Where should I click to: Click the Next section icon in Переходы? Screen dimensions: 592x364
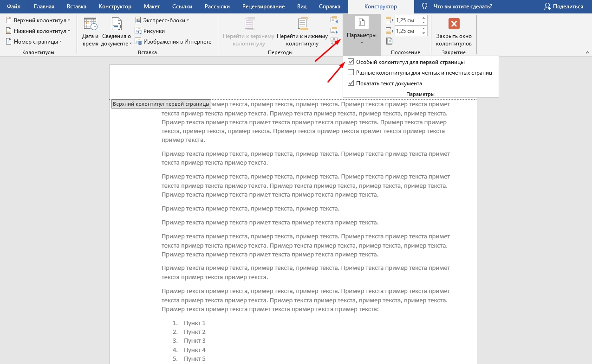click(334, 31)
